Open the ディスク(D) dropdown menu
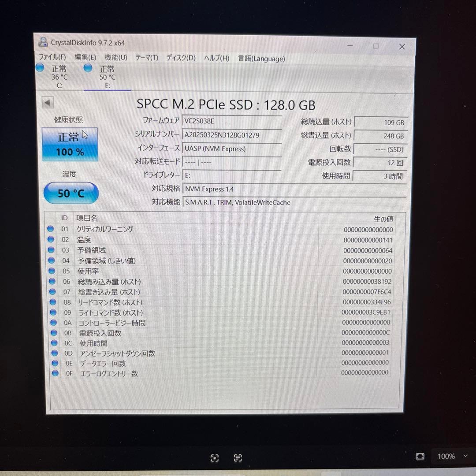Screen dimensions: 476x476 180,57
